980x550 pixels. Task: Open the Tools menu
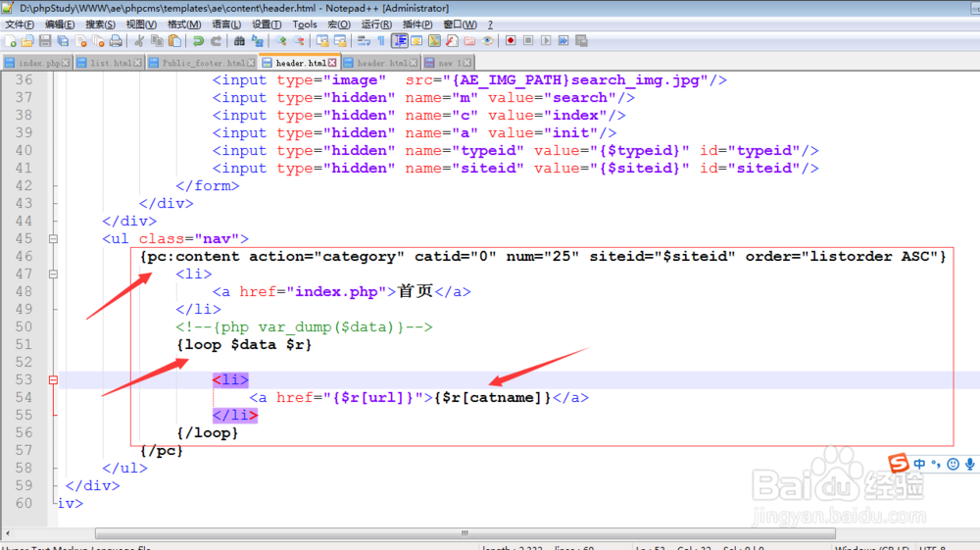tap(305, 25)
